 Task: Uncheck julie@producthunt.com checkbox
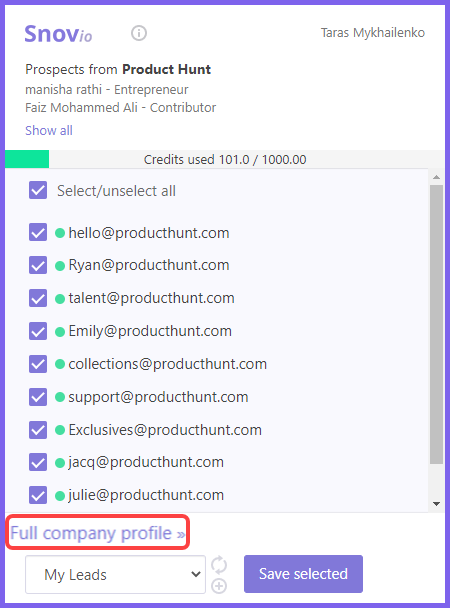tap(38, 495)
